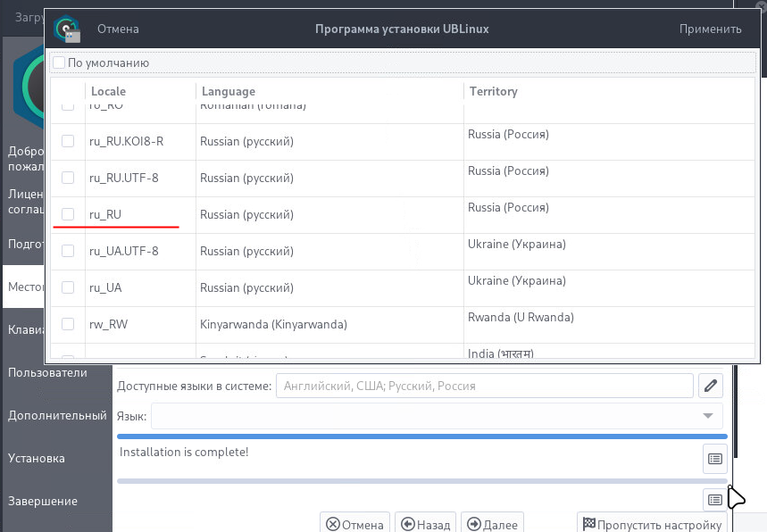
Task: Open 'Пользователи' step in sidebar
Action: tap(47, 372)
